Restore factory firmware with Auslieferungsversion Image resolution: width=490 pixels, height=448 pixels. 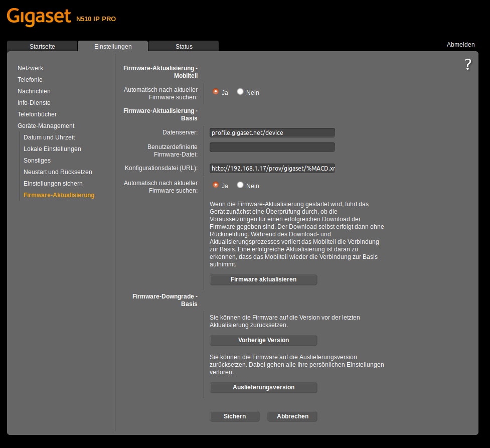tap(263, 387)
